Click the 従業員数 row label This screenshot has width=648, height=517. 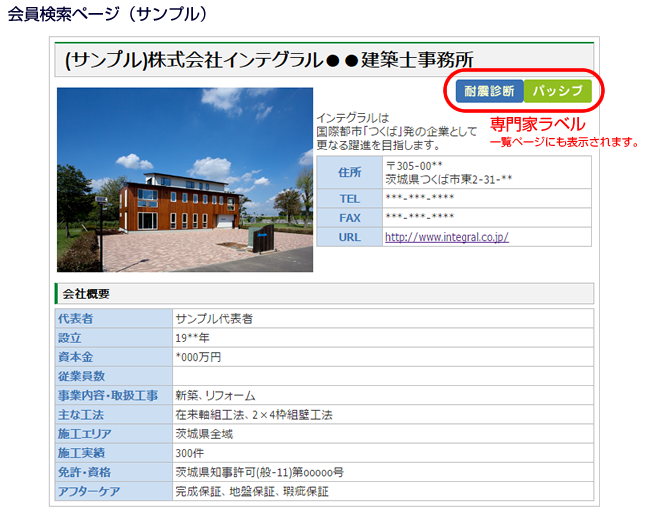click(x=114, y=376)
